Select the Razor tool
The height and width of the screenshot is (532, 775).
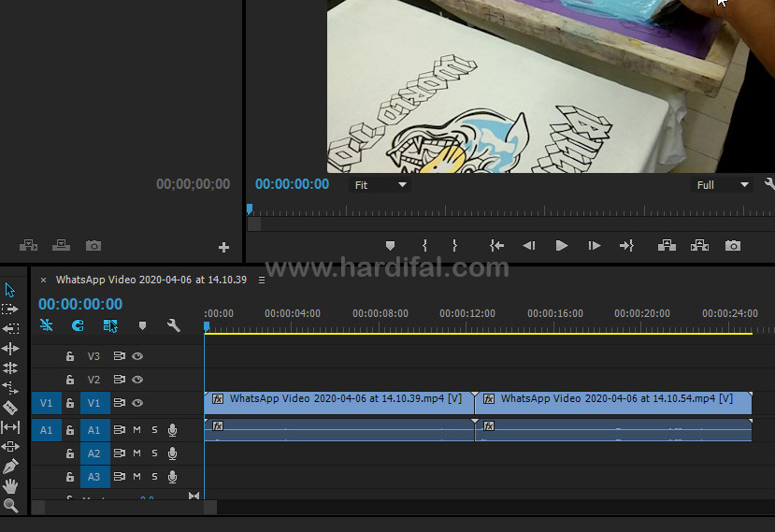point(10,408)
